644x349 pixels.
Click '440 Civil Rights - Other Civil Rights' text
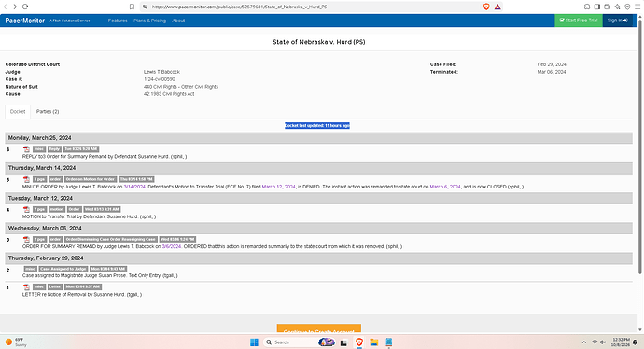[x=181, y=87]
